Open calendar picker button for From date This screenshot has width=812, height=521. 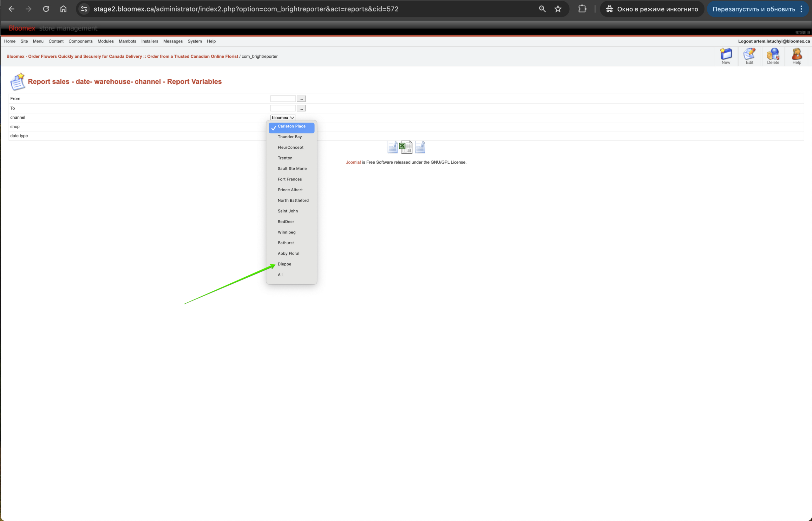301,99
